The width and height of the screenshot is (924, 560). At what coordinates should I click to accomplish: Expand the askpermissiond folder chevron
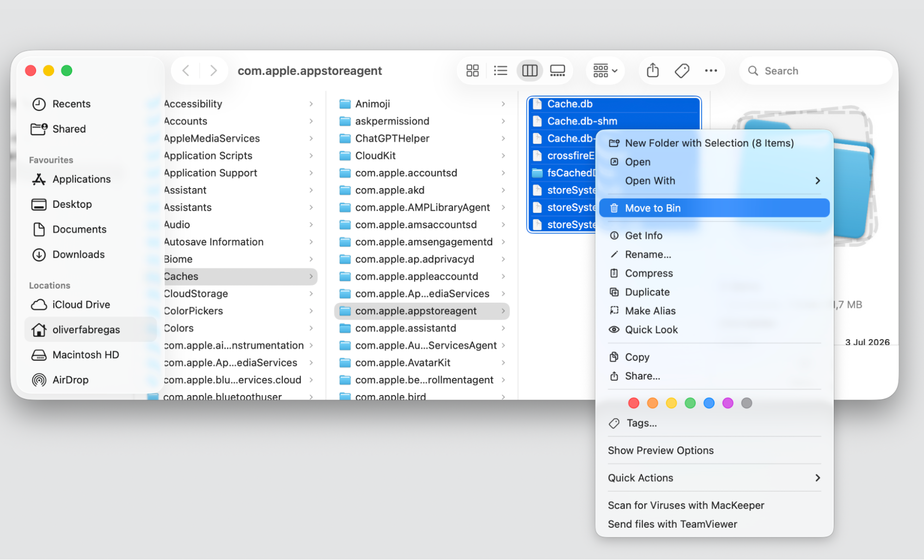[503, 121]
